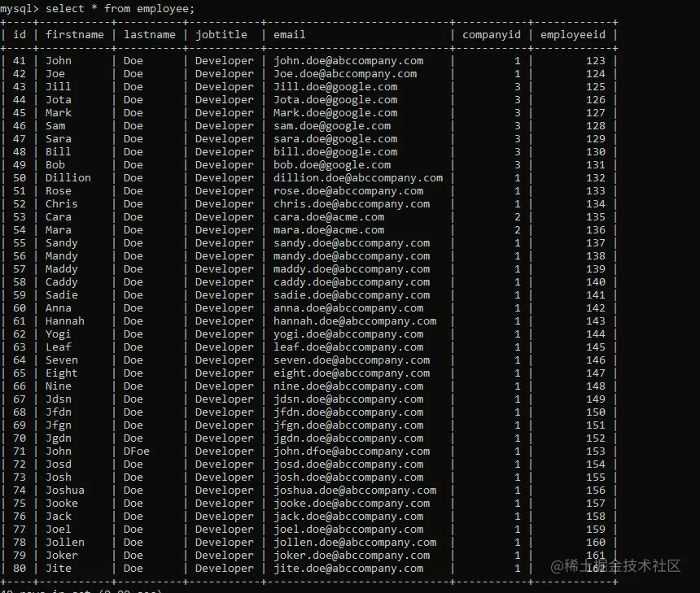Click employeeid value 159
Image resolution: width=700 pixels, height=593 pixels.
(596, 530)
